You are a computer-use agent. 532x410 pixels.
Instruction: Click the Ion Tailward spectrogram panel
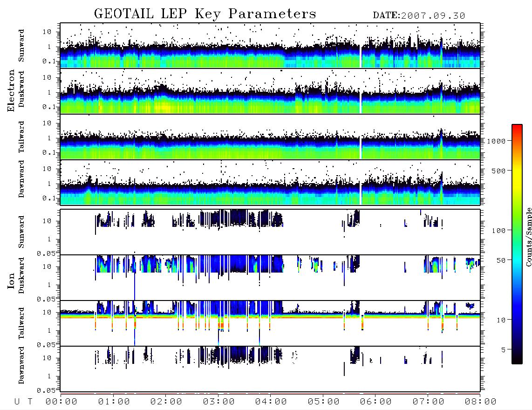(x=270, y=323)
